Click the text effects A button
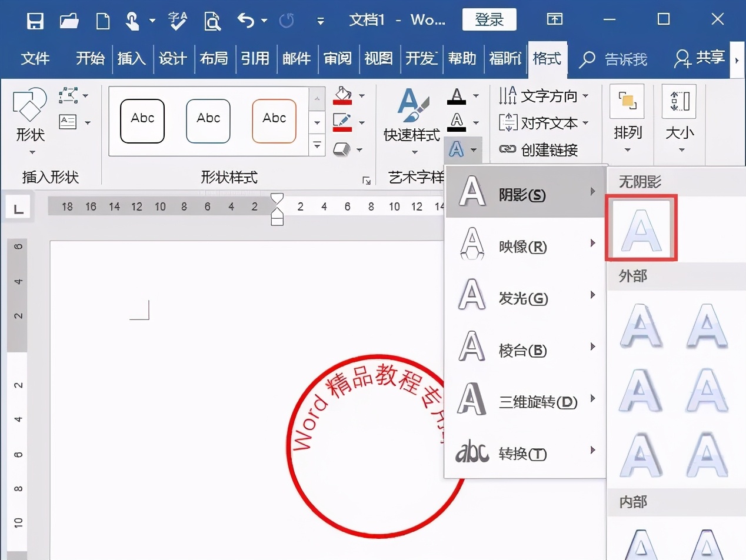 pyautogui.click(x=464, y=150)
